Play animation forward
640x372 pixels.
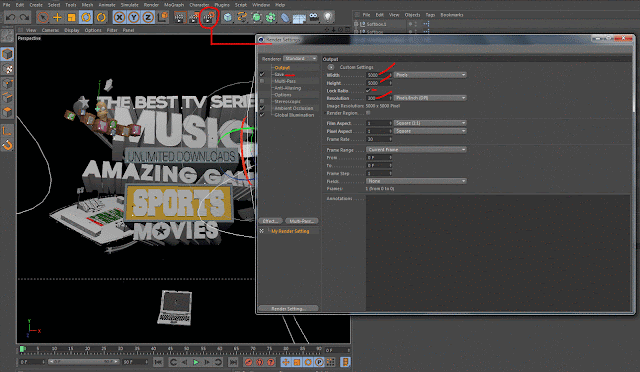pyautogui.click(x=196, y=362)
